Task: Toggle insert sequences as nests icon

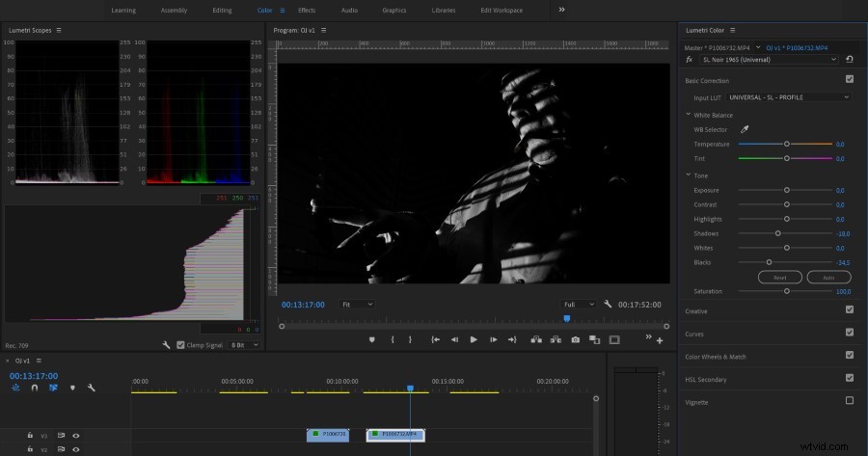Action: click(15, 388)
